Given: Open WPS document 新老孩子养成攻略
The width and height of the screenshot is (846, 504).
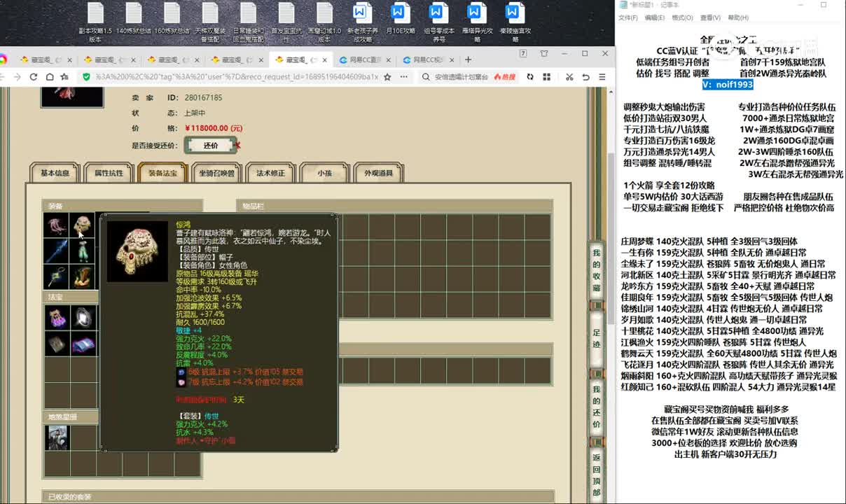Looking at the screenshot, I should click(362, 22).
